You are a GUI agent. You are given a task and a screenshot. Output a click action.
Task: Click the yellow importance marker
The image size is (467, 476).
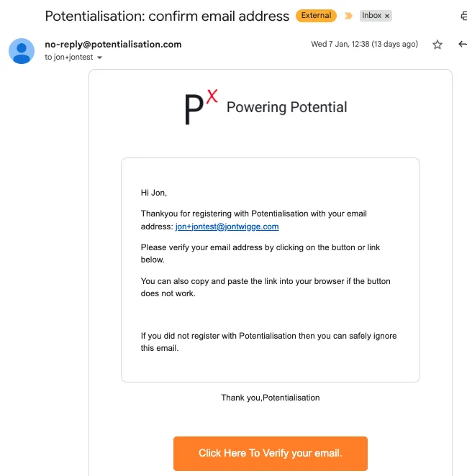tap(348, 16)
